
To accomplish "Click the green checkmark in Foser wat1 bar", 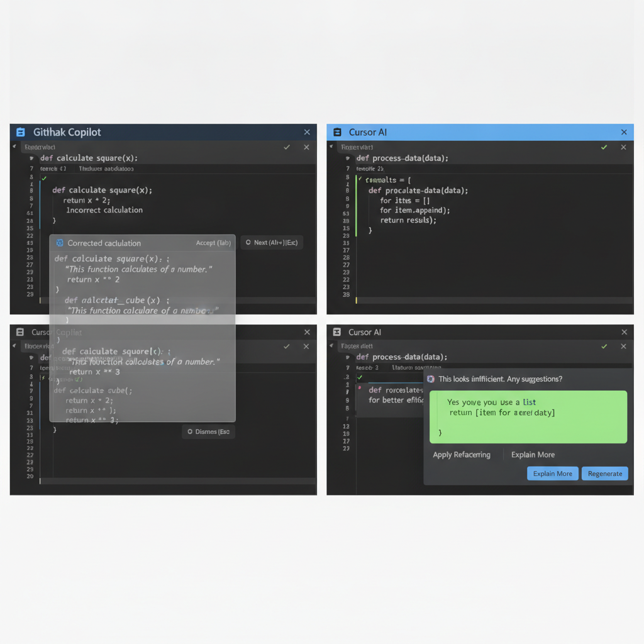I will (x=604, y=147).
